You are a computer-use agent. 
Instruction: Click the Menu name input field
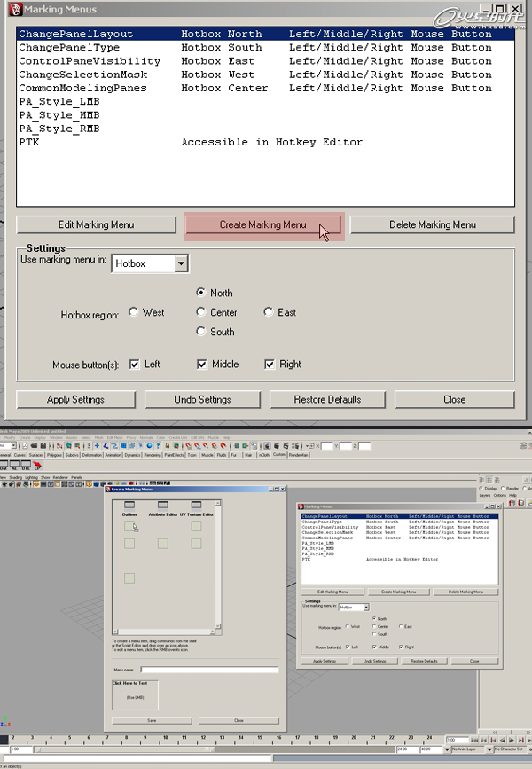coord(209,670)
